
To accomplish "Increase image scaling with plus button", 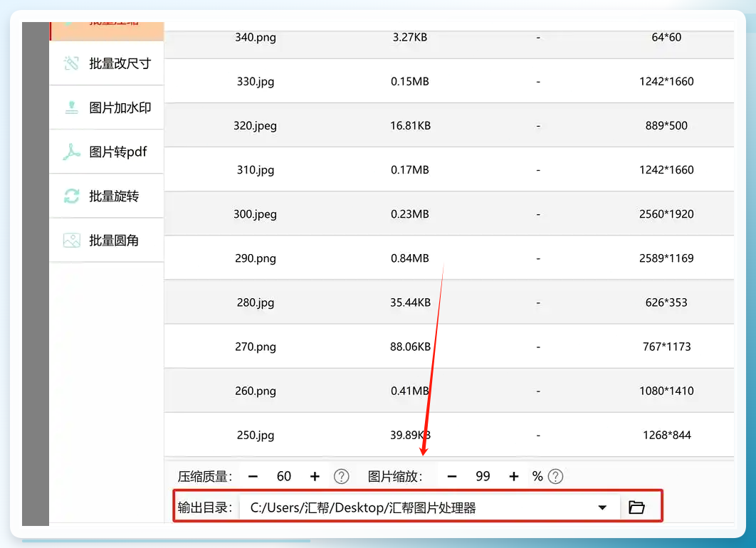I will pos(514,477).
